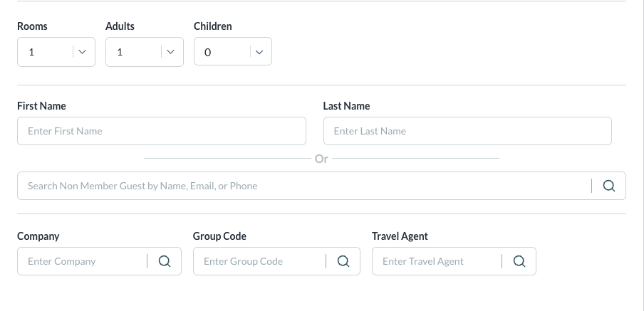Click the Rooms label text
Viewport: 644px width, 311px height.
pos(32,26)
